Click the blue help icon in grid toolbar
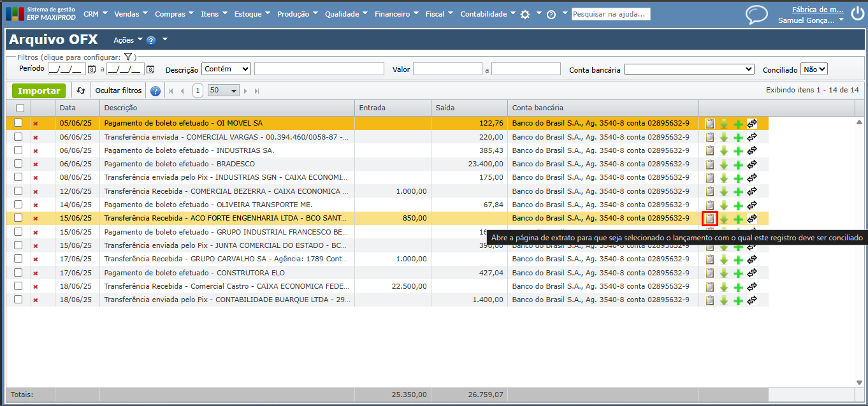The height and width of the screenshot is (406, 868). point(155,91)
